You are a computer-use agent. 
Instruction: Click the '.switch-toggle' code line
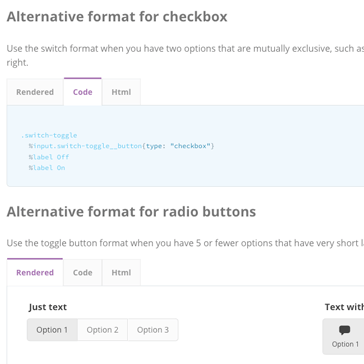point(49,135)
